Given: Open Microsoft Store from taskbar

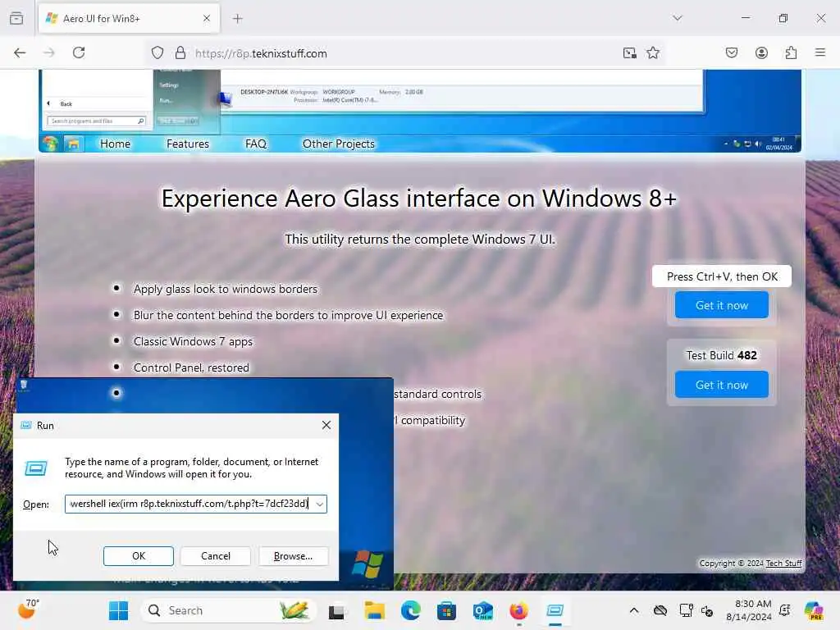Looking at the screenshot, I should point(446,610).
